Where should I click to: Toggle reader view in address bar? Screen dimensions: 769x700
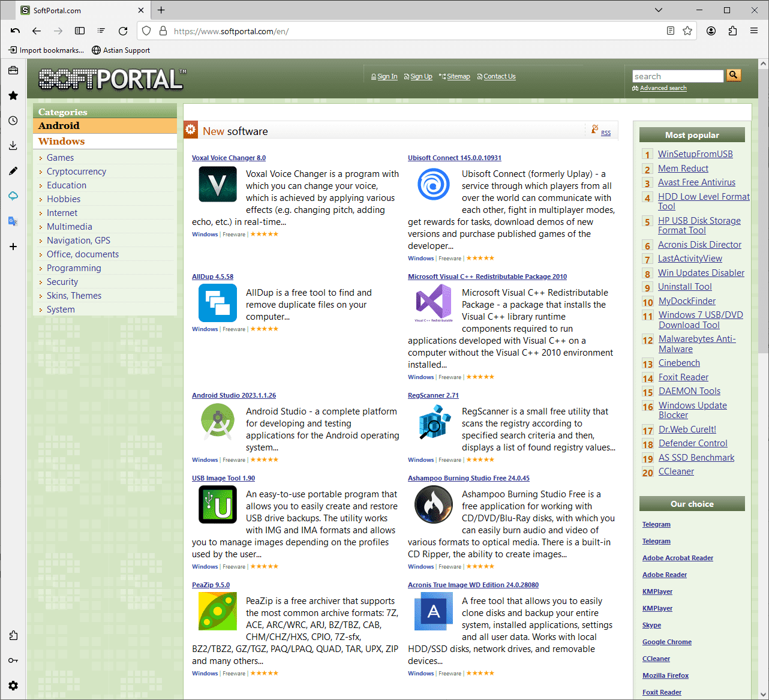671,31
